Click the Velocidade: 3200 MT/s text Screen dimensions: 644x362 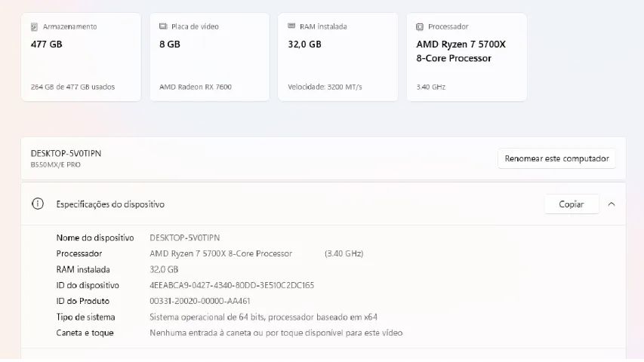pos(325,87)
